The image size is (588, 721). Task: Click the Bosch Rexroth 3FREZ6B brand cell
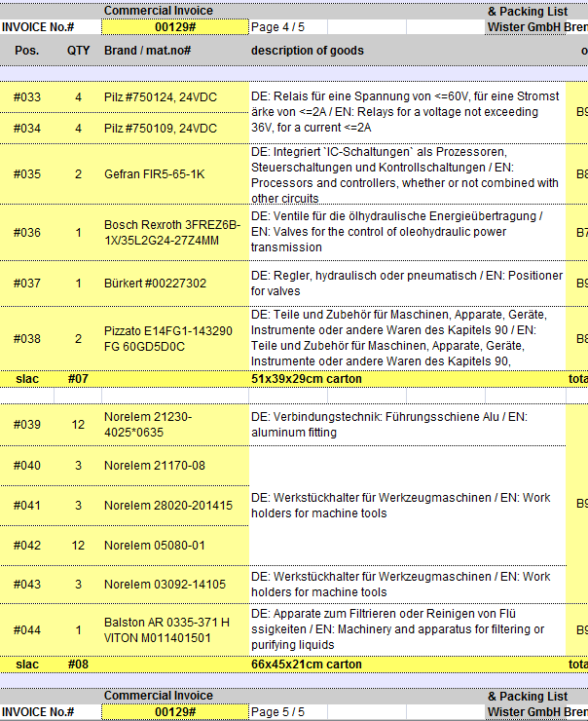(174, 232)
